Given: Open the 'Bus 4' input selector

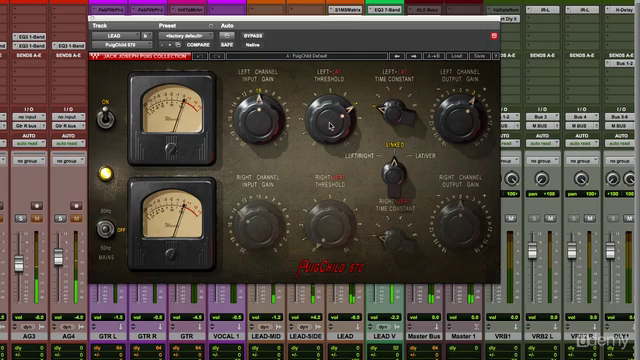Looking at the screenshot, I should coord(581,117).
